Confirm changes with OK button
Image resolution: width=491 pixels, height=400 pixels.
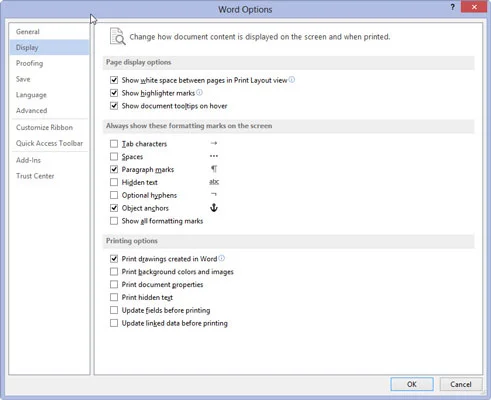pos(412,384)
